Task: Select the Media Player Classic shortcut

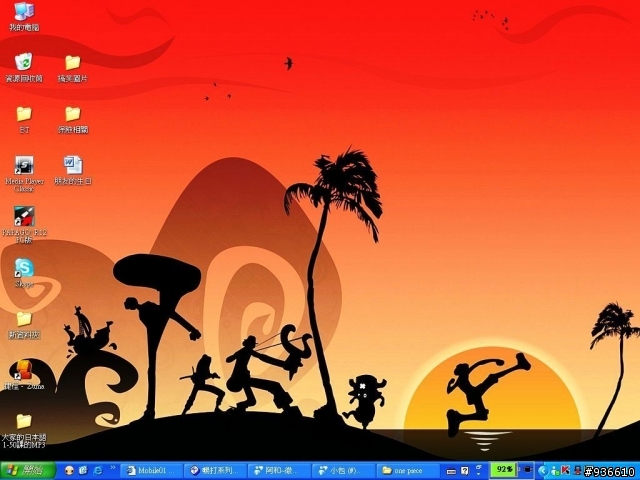Action: [24, 174]
